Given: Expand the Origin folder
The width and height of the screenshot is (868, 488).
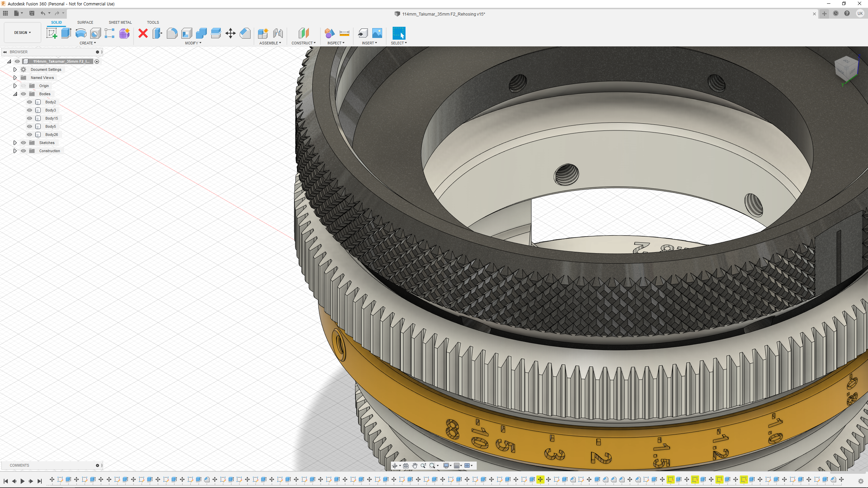Looking at the screenshot, I should (15, 86).
